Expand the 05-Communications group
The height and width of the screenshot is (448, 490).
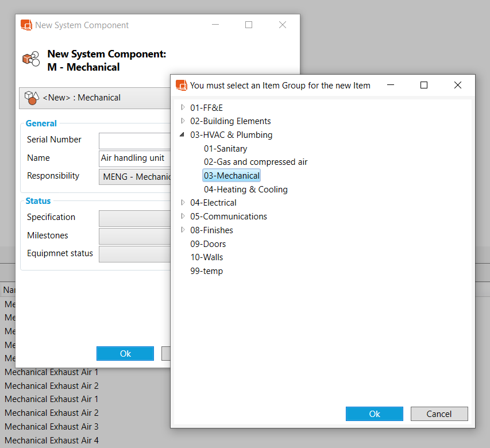click(183, 216)
